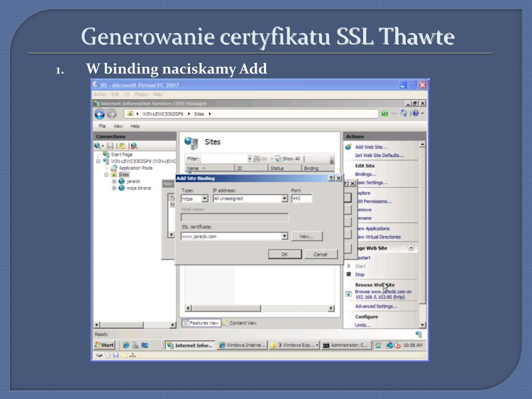Click the browse icon beside Browse www.jarecki.com
Image resolution: width=532 pixels, height=399 pixels.
tap(349, 294)
